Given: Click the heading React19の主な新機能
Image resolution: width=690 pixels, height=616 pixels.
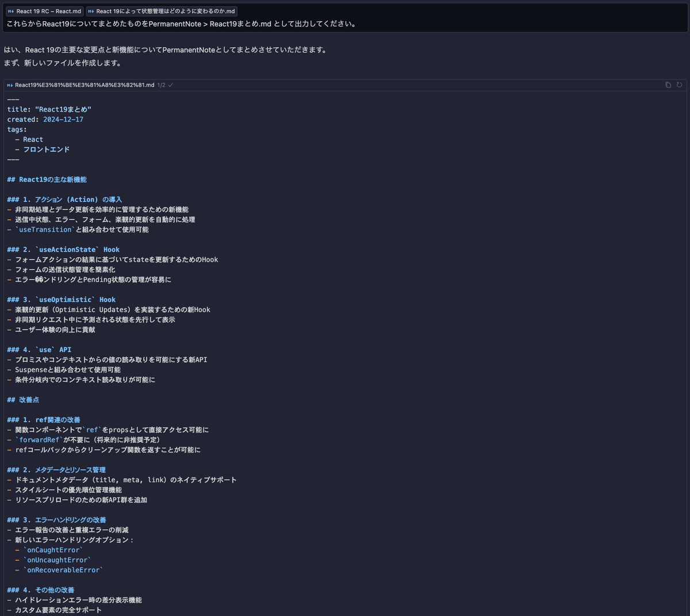Looking at the screenshot, I should [x=47, y=179].
